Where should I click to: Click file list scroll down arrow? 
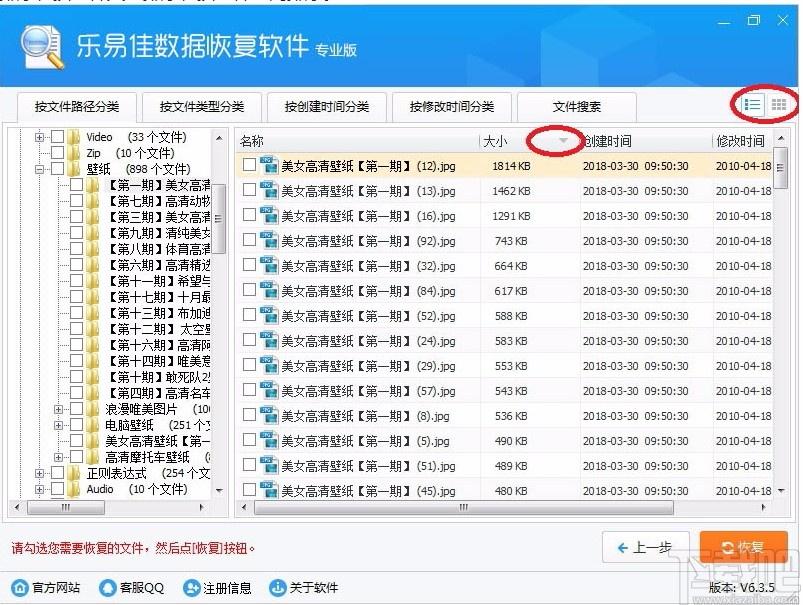coord(781,490)
